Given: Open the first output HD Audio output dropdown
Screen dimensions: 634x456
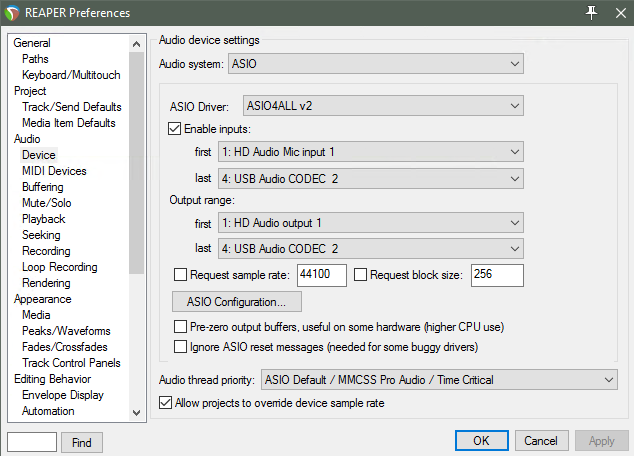Looking at the screenshot, I should point(371,223).
